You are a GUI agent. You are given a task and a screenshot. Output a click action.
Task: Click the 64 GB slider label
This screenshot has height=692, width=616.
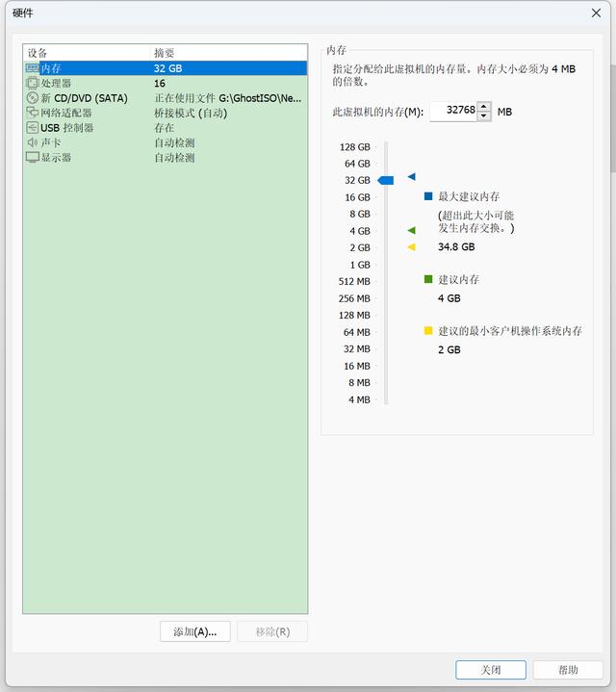tap(357, 164)
